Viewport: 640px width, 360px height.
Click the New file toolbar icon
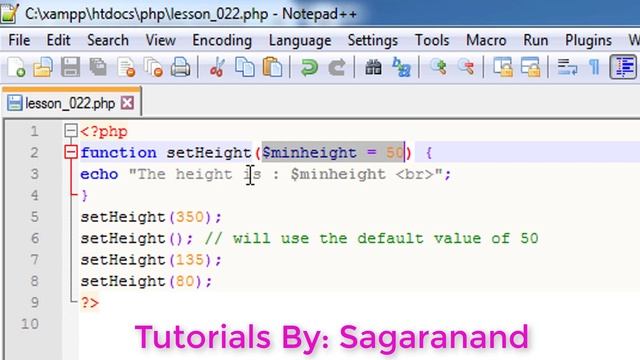click(x=16, y=67)
